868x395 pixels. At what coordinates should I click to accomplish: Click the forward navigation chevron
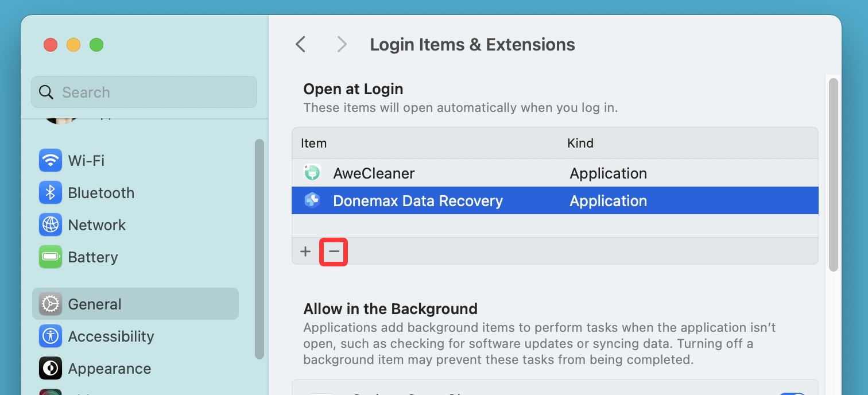click(342, 45)
